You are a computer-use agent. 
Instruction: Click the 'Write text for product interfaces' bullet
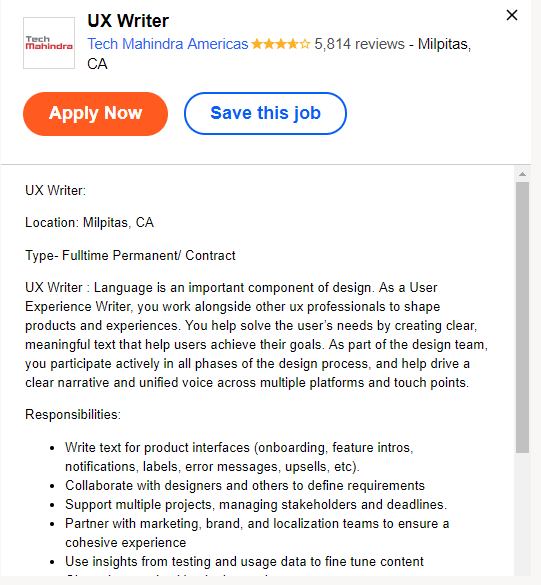239,457
